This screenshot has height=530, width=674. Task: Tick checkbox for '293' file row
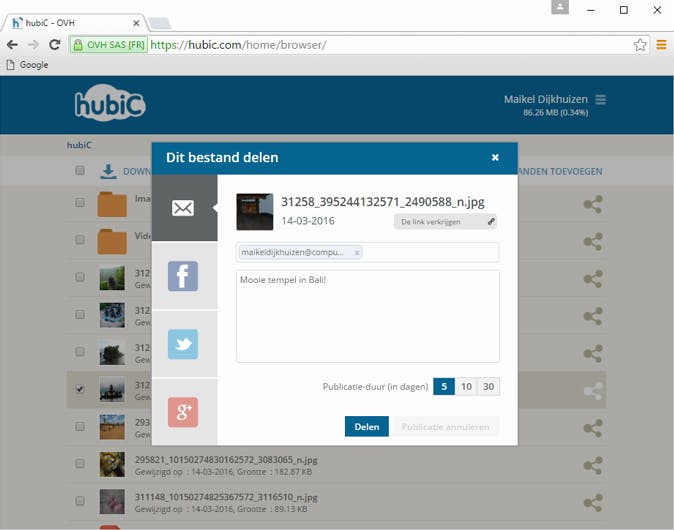click(80, 426)
